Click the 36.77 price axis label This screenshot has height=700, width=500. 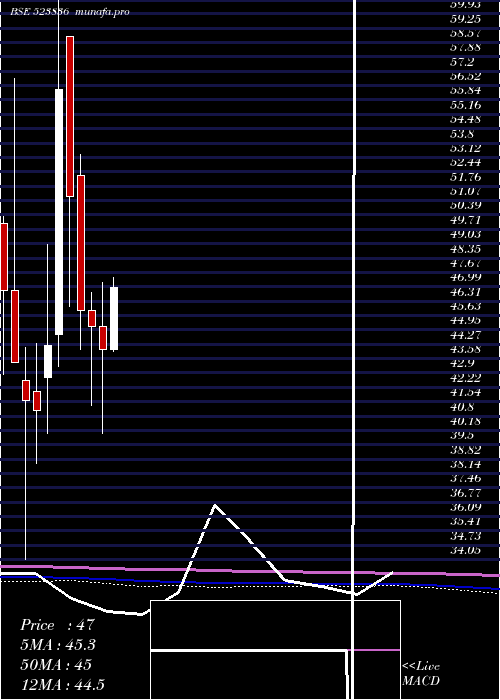465,493
